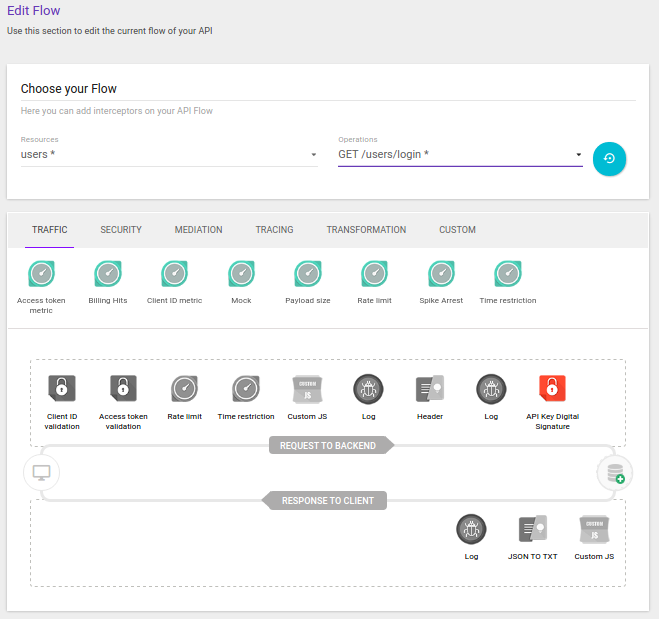This screenshot has height=619, width=659.
Task: Click the Access token metric interceptor icon
Action: 41,273
